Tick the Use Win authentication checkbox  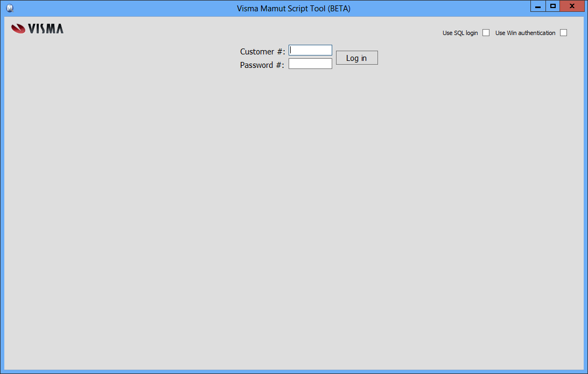(x=563, y=33)
